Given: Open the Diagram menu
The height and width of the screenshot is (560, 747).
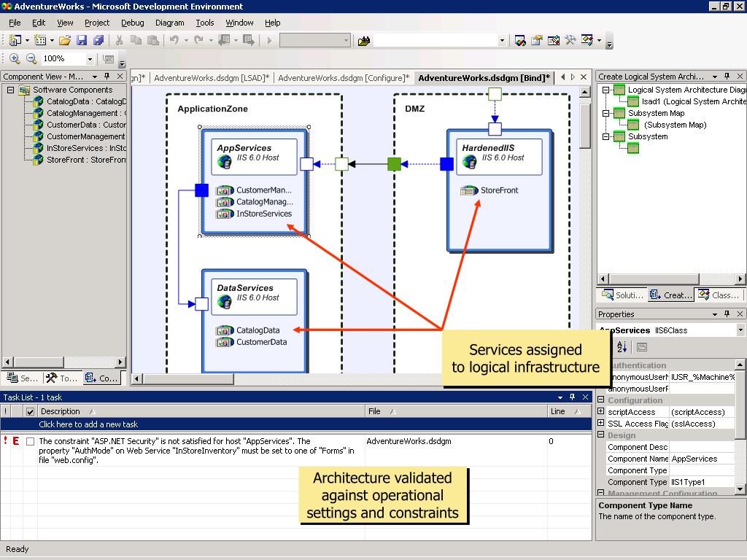Looking at the screenshot, I should [169, 23].
